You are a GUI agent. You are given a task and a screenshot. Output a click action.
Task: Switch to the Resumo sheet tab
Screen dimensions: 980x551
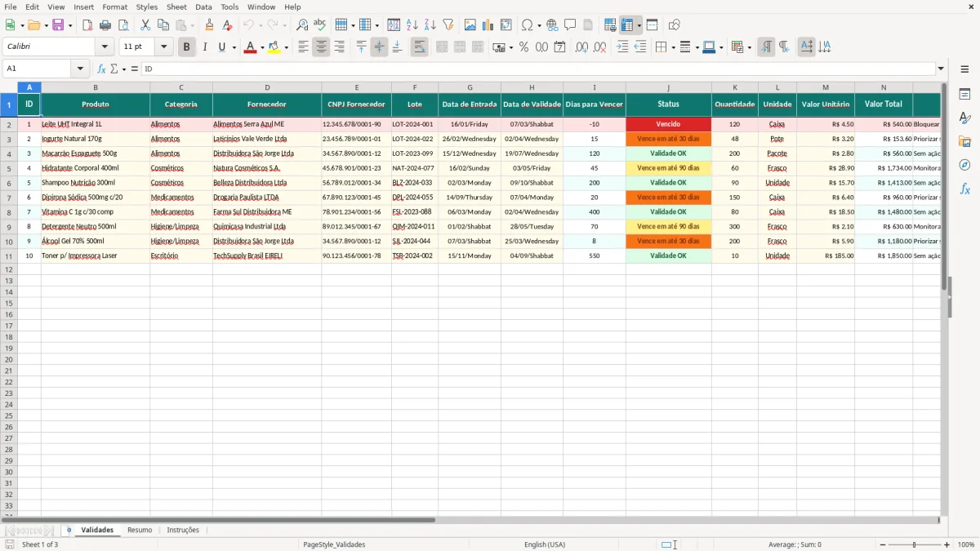coord(140,530)
